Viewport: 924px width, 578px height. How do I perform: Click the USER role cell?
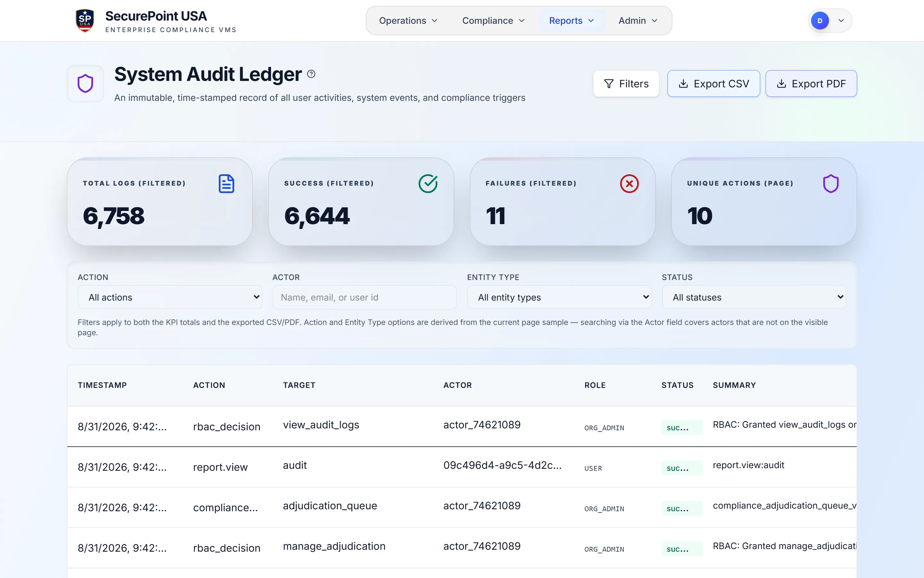click(593, 468)
